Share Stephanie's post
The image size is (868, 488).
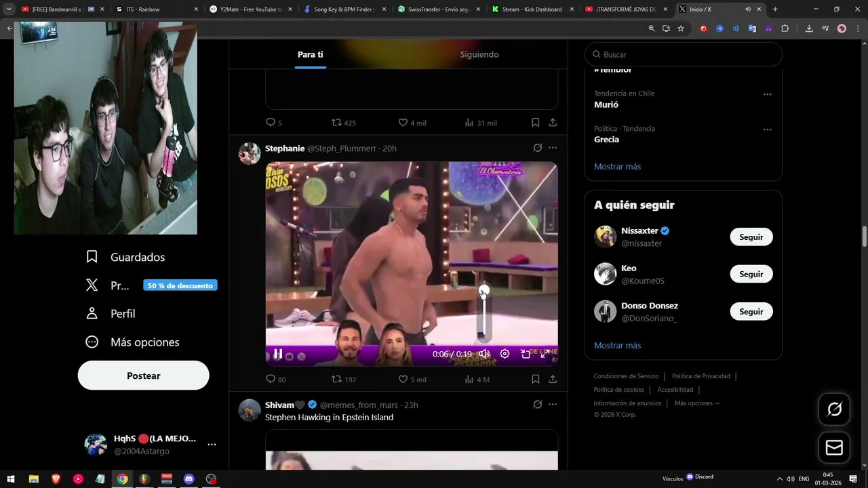(553, 380)
